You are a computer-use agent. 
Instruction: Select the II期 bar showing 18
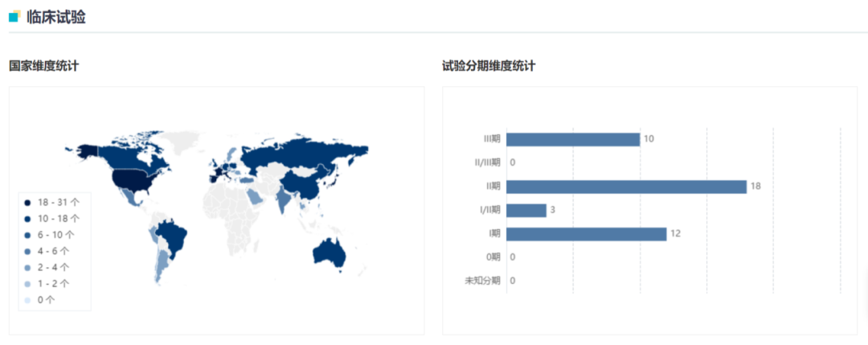pos(626,187)
